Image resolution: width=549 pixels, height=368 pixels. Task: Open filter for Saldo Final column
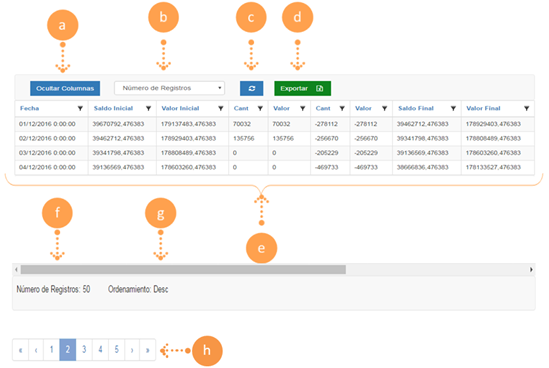[453, 109]
